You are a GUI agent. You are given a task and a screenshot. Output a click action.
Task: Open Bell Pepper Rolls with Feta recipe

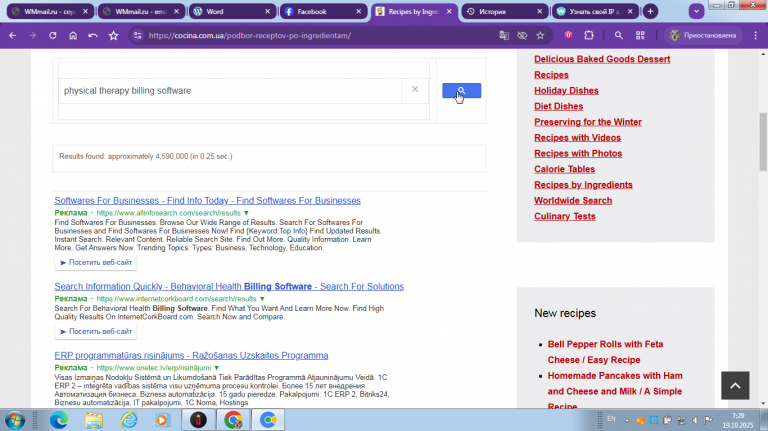(x=605, y=352)
